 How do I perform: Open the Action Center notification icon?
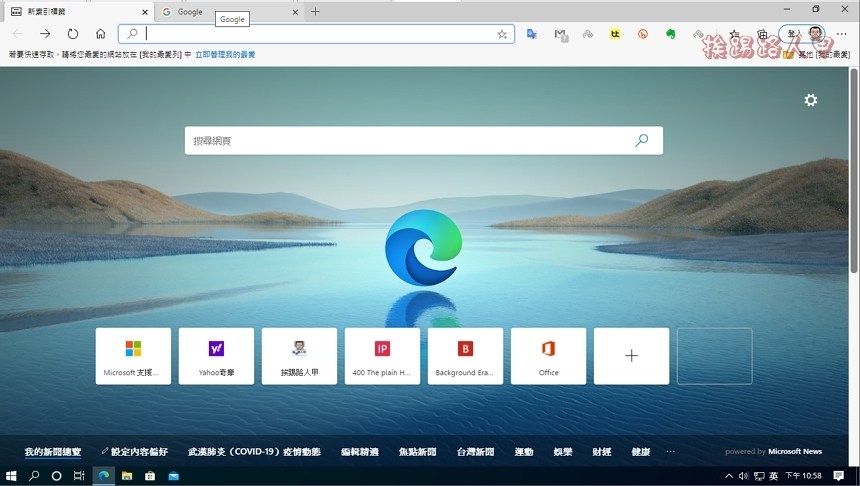click(x=839, y=476)
